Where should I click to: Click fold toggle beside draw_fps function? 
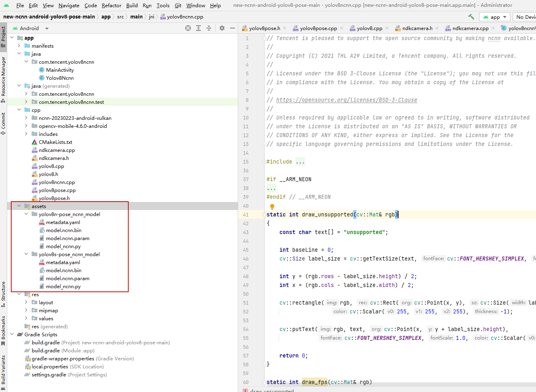point(264,382)
